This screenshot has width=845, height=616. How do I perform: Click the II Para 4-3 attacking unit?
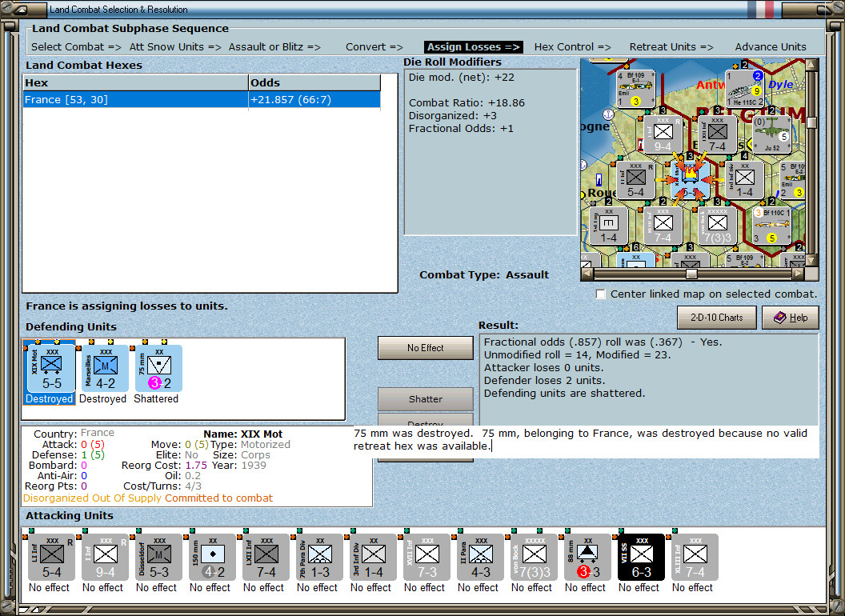pos(480,558)
